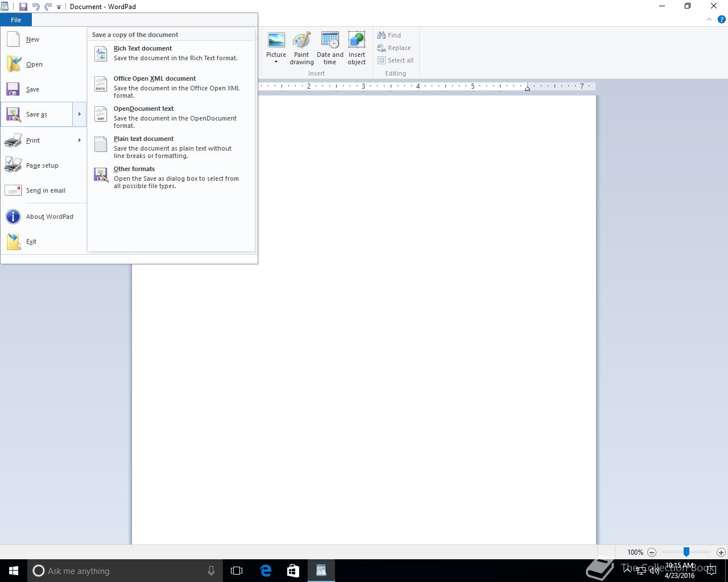Save as Office Open XML document
The image size is (728, 582).
[x=171, y=86]
